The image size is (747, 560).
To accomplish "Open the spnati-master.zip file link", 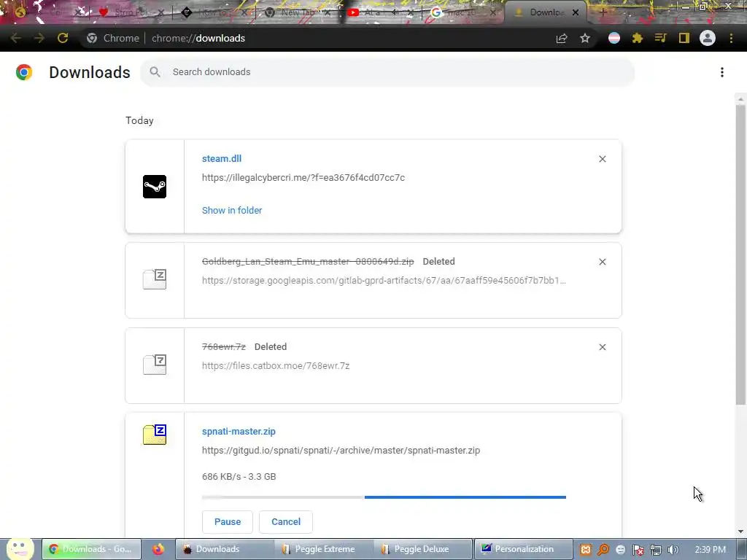I will (239, 432).
